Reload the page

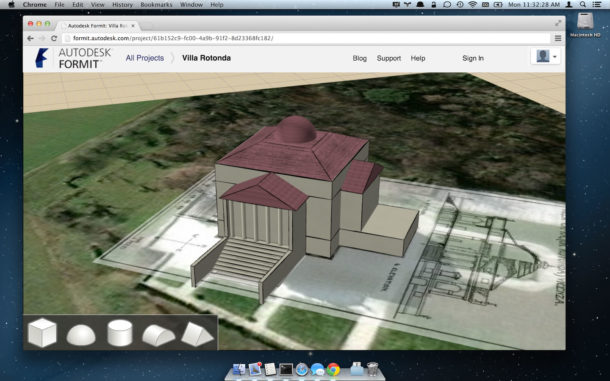pyautogui.click(x=54, y=38)
